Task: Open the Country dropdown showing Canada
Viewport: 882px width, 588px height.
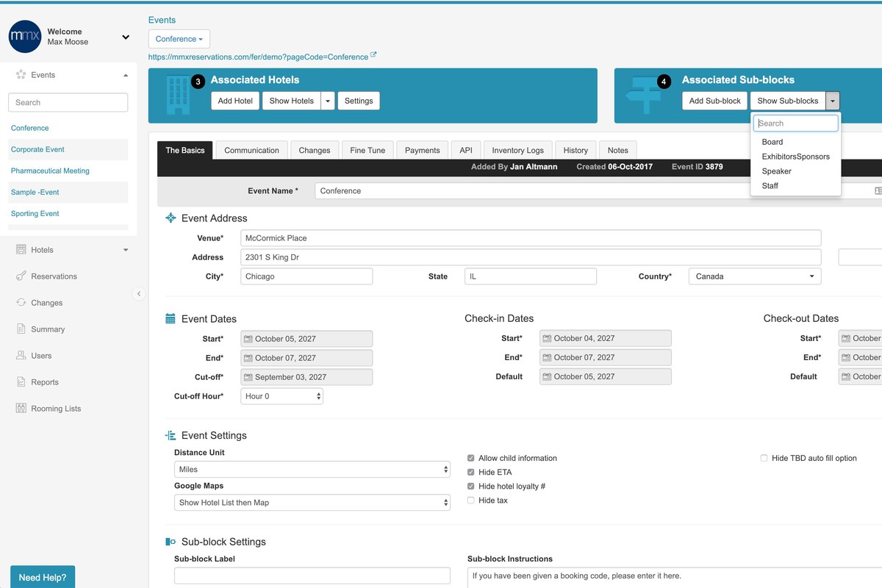Action: point(753,276)
